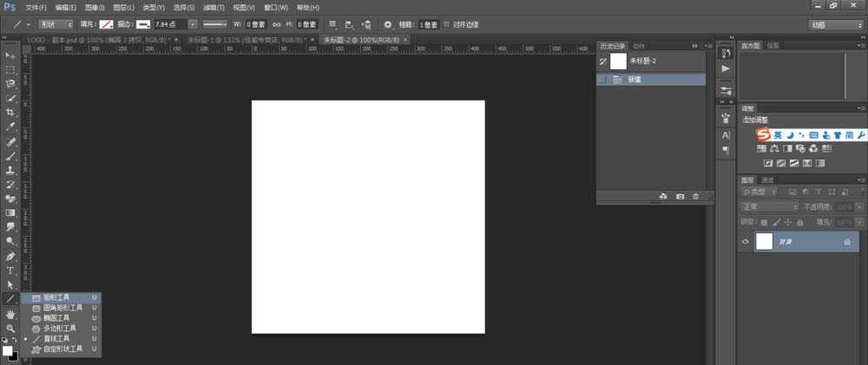Click the trash icon in the History panel

coord(695,197)
